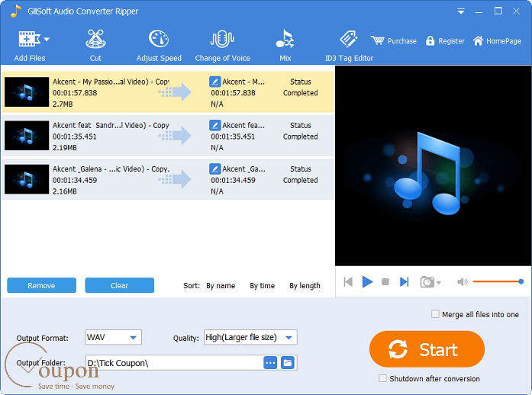Expand snapshot camera dropdown arrow
This screenshot has height=395, width=532.
coord(439,282)
